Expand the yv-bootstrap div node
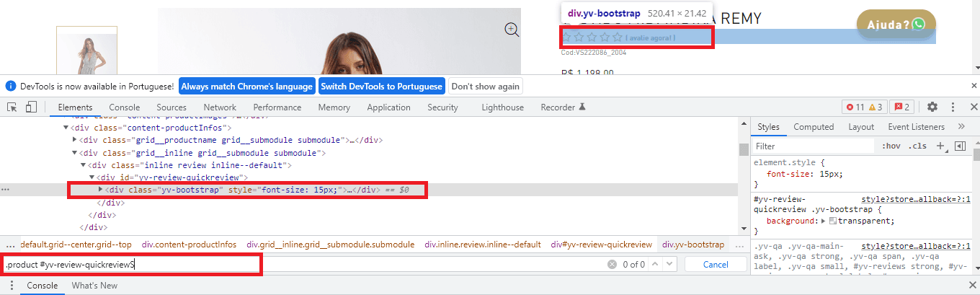Screen dimensions: 980x295 (100, 190)
